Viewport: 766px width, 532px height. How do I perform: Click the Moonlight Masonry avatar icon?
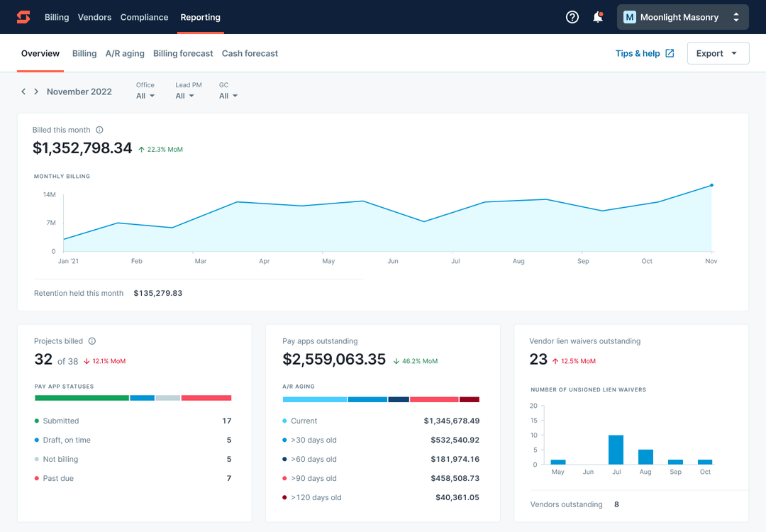630,17
